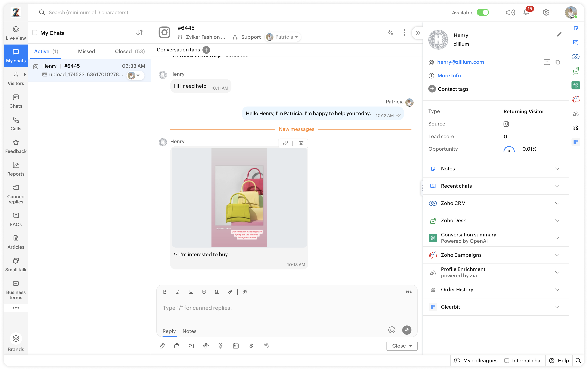Image resolution: width=588 pixels, height=370 pixels.
Task: Open the Close button dropdown arrow
Action: [x=411, y=346]
